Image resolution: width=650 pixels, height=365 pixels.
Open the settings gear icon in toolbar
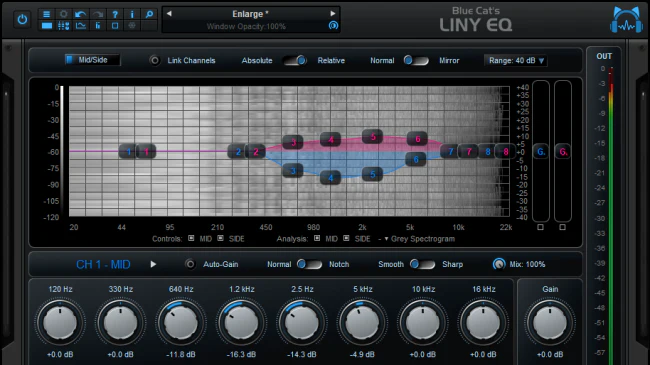pos(63,14)
